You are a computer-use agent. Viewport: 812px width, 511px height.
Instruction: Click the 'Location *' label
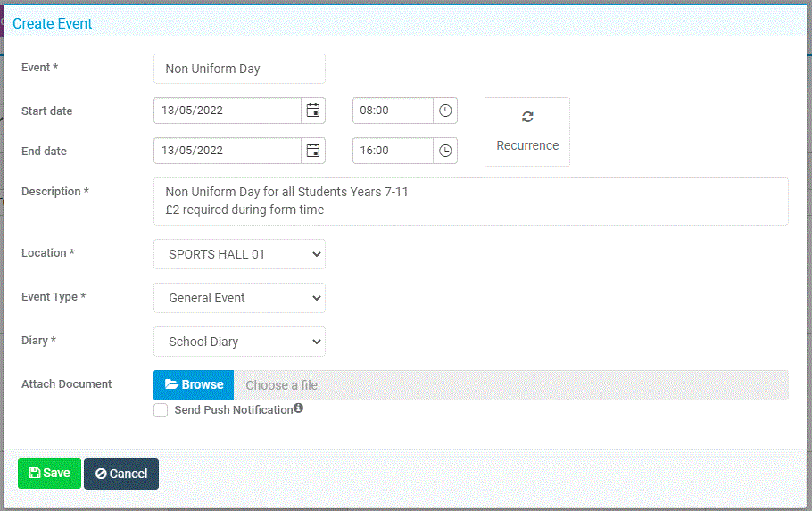point(47,253)
